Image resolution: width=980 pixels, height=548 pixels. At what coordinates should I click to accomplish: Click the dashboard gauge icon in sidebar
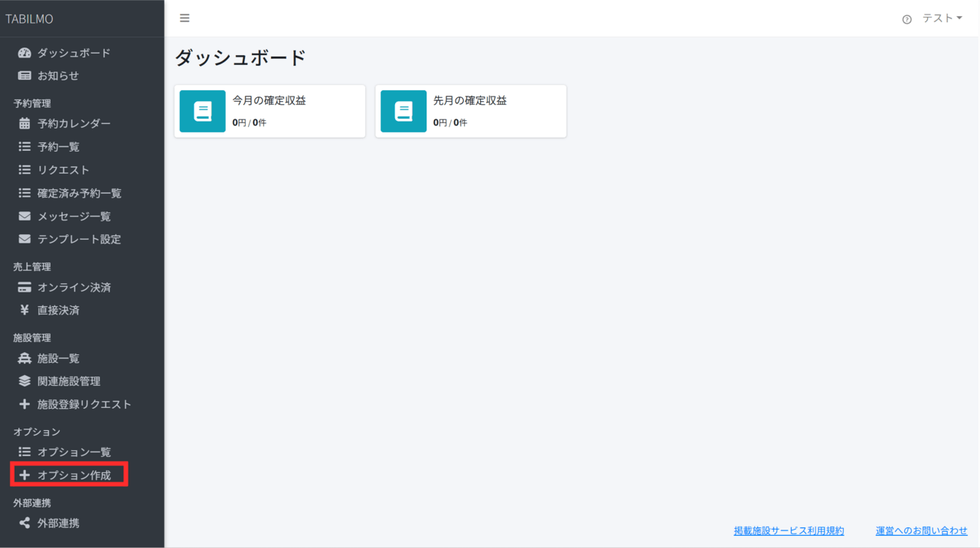[24, 53]
